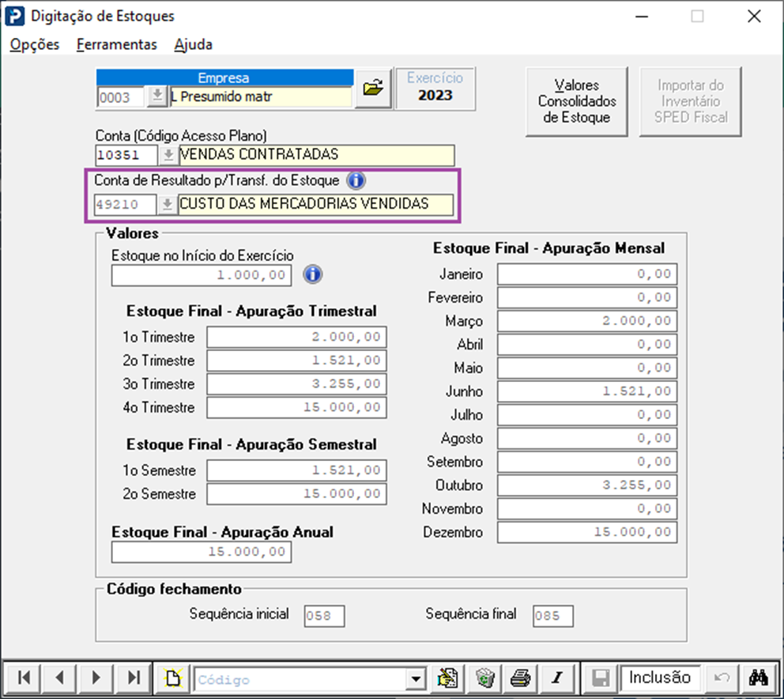The height and width of the screenshot is (699, 784).
Task: Click the result account code field 49210
Action: click(x=126, y=204)
